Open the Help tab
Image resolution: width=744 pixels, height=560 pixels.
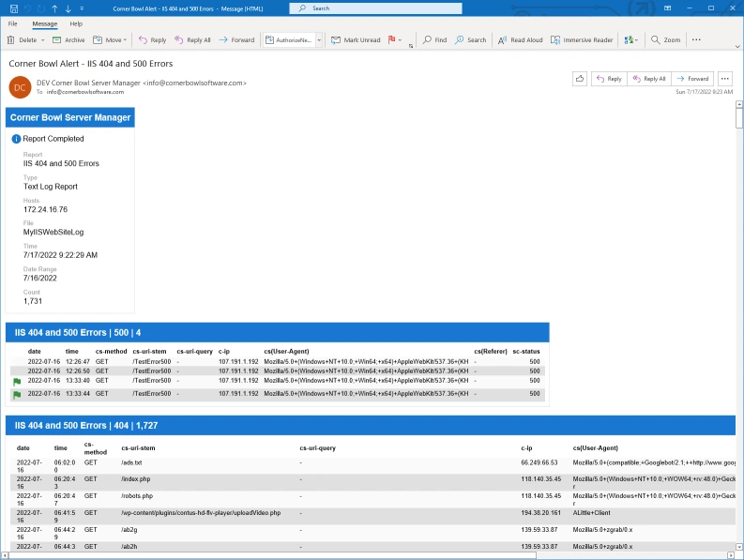coord(76,23)
